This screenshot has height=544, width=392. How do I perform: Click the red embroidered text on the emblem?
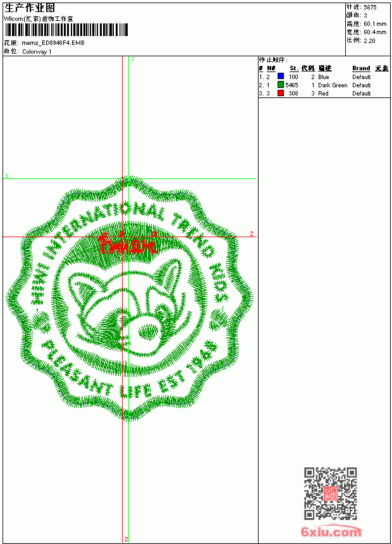pos(127,243)
